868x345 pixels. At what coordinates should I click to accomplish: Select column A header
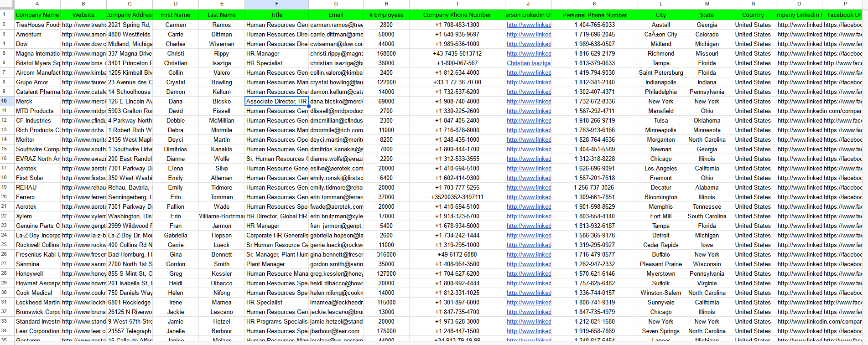click(x=37, y=4)
